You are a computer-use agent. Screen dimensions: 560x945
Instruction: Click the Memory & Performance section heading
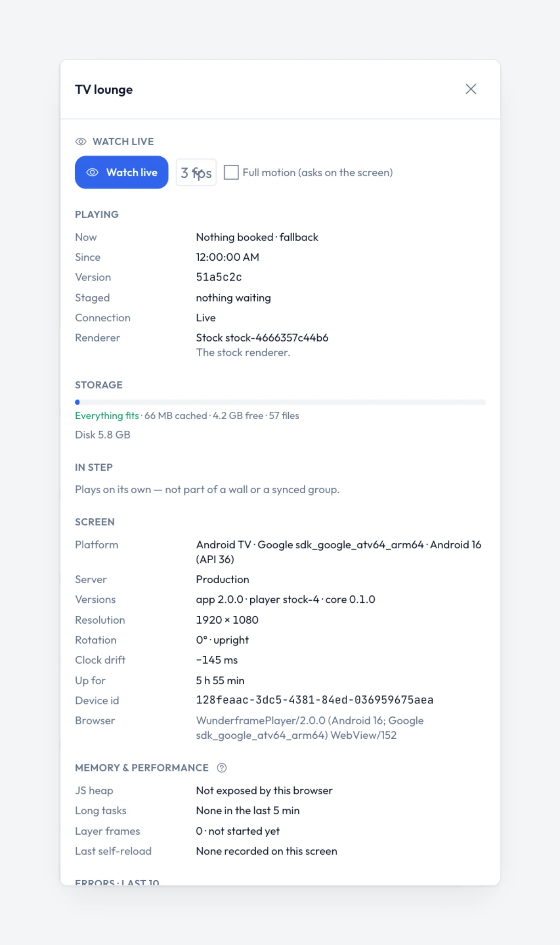142,768
